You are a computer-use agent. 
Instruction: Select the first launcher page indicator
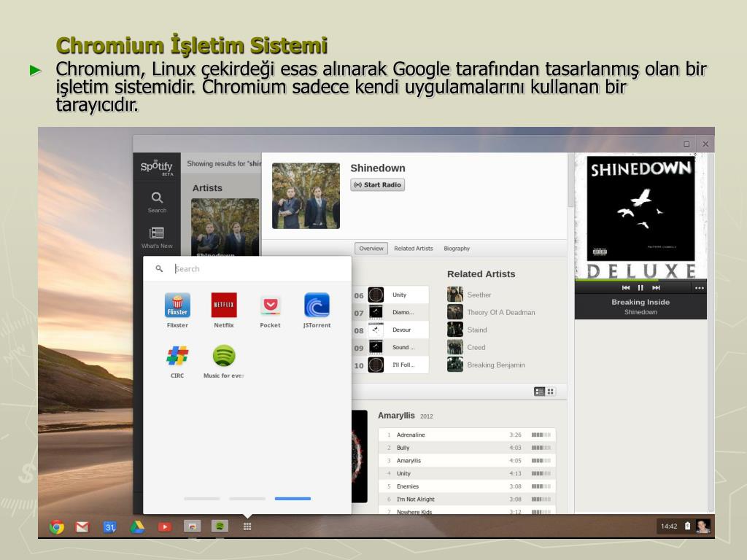[x=202, y=499]
